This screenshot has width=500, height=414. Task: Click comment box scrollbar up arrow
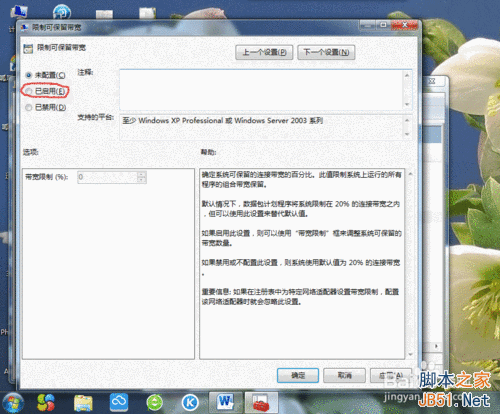407,75
